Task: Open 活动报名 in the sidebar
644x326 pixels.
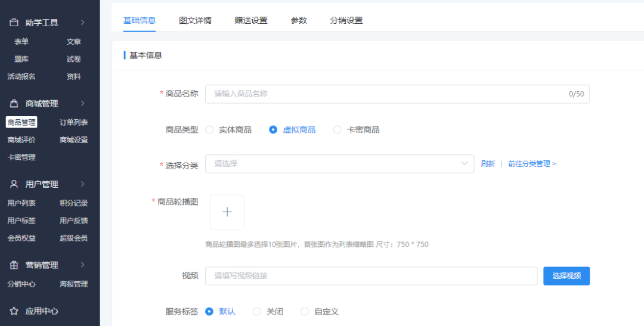Action: [21, 76]
